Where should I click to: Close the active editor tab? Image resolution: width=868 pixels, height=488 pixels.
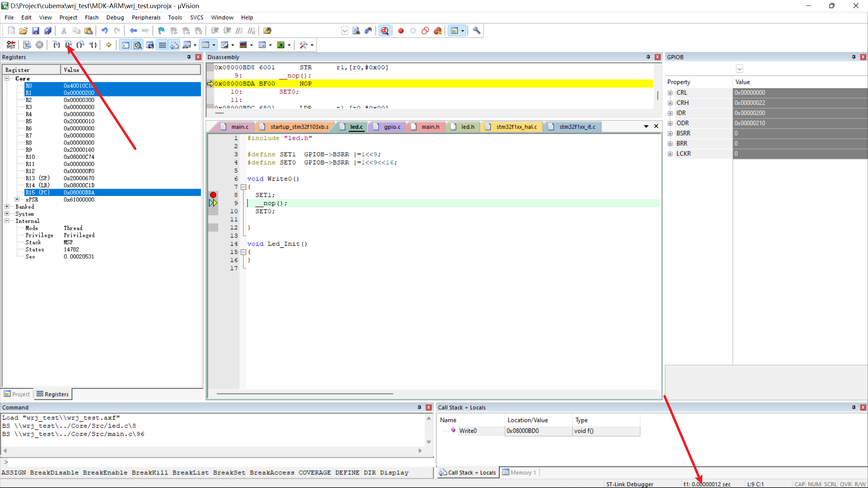click(656, 126)
